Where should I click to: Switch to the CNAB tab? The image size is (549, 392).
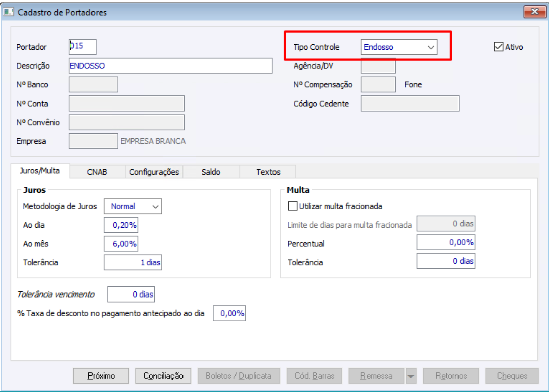[x=97, y=172]
